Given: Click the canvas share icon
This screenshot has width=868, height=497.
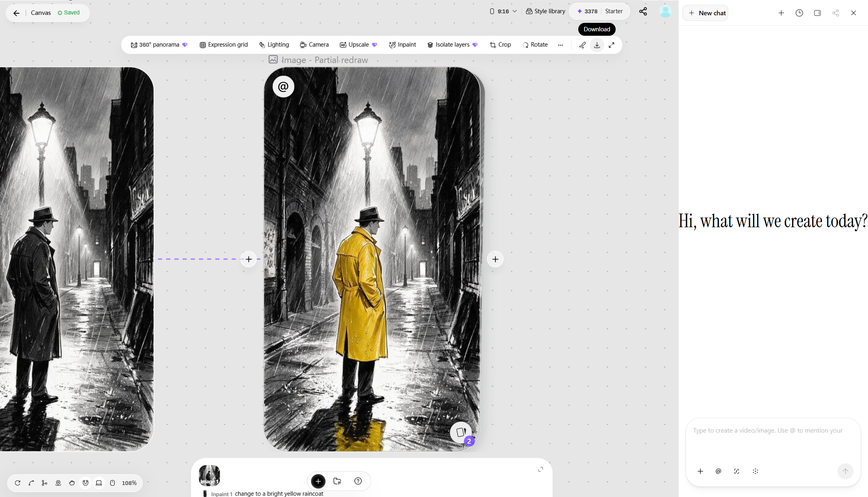Looking at the screenshot, I should (x=643, y=12).
